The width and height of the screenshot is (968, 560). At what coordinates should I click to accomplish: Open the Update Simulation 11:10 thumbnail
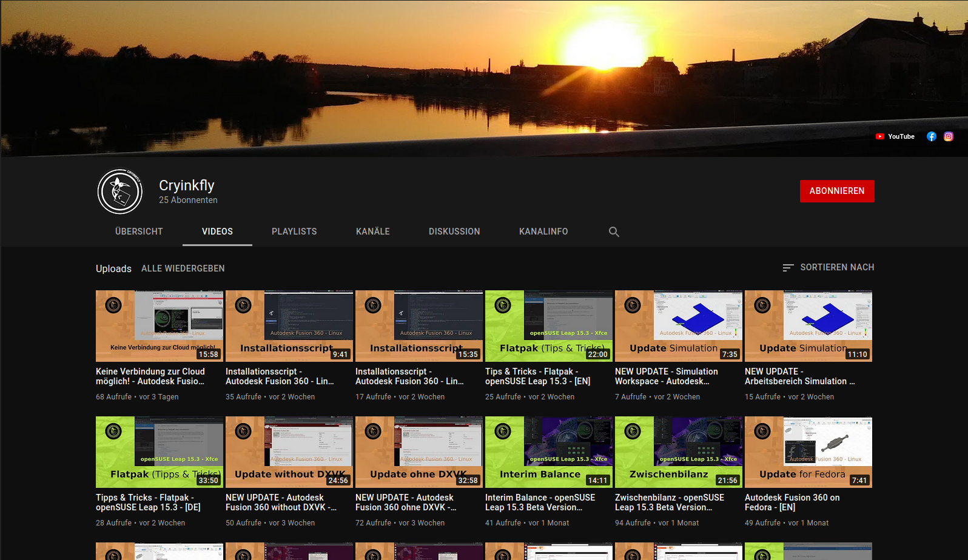[808, 326]
